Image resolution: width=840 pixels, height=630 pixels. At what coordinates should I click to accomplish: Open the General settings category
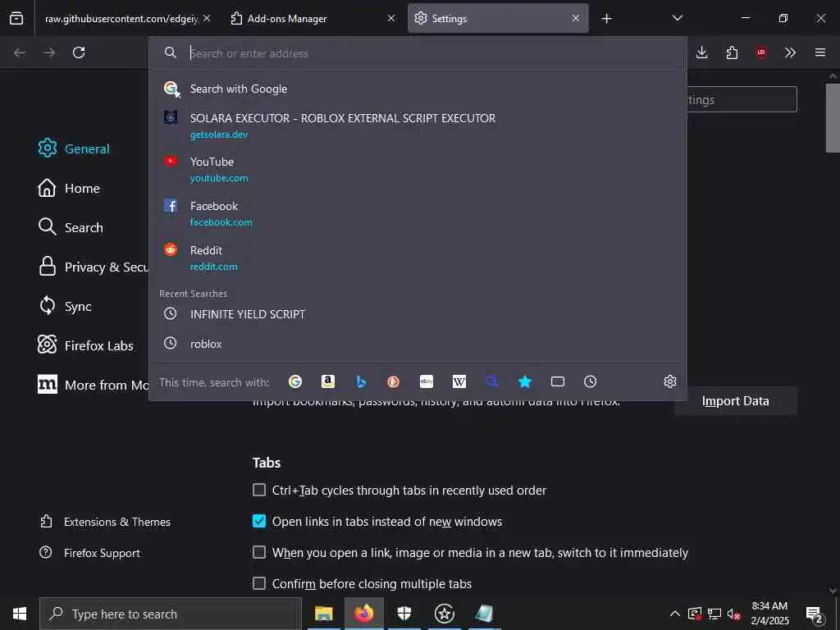74,148
